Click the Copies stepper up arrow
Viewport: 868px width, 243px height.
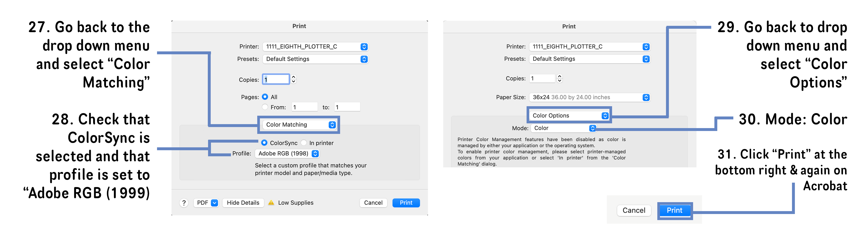point(294,77)
